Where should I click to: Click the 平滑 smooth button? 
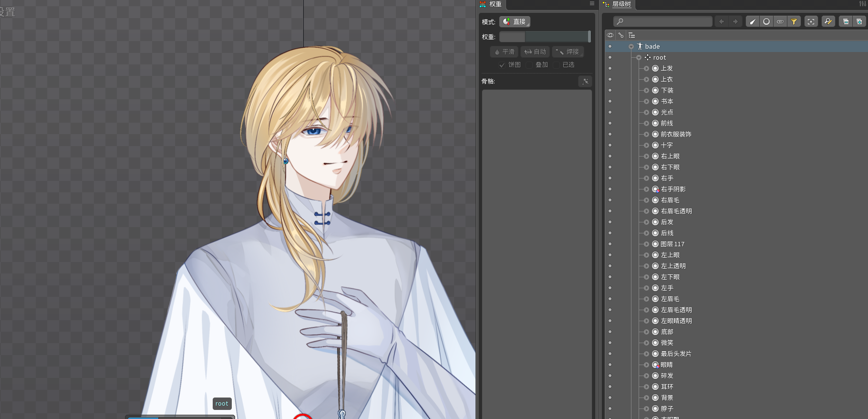click(x=504, y=52)
